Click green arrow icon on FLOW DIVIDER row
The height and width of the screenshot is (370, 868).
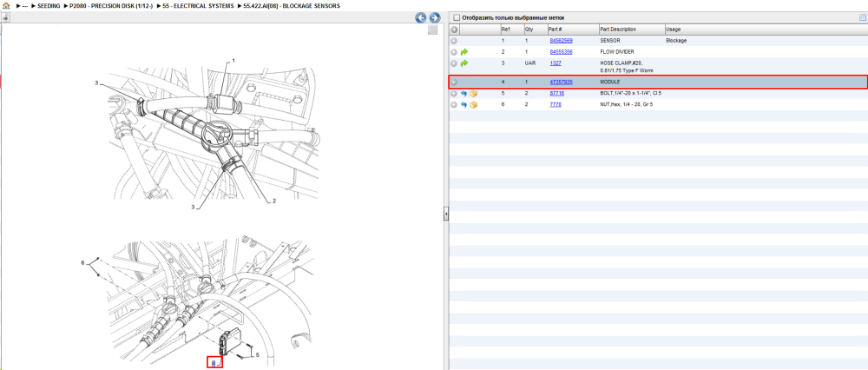(464, 52)
